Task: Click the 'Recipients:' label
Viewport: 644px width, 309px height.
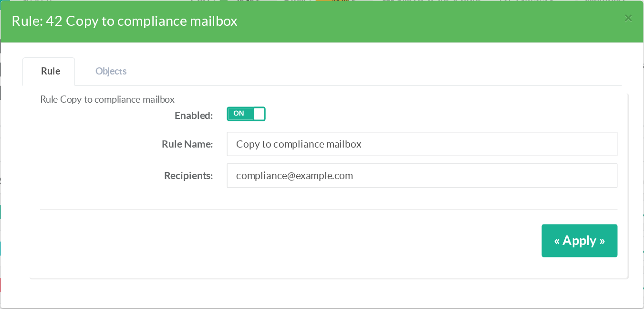Action: pyautogui.click(x=188, y=175)
